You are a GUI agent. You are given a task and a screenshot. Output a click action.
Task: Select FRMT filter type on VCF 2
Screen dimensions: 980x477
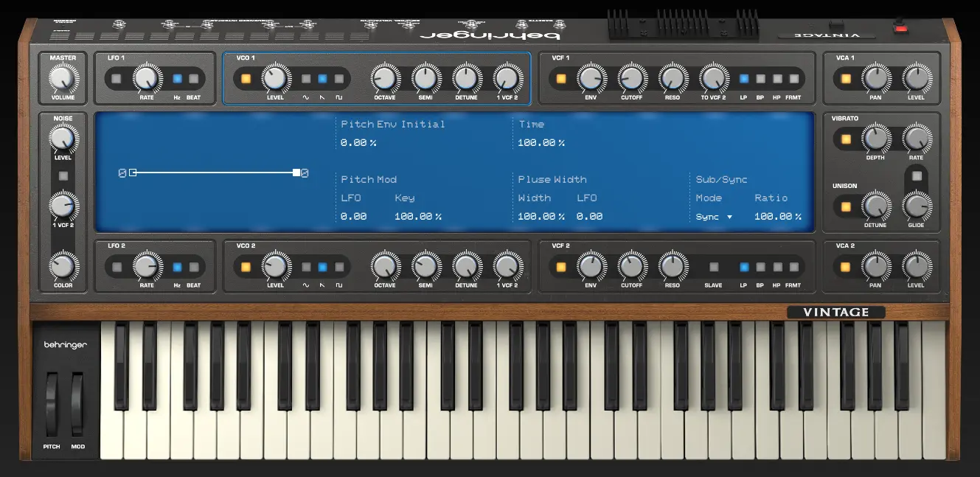point(794,267)
